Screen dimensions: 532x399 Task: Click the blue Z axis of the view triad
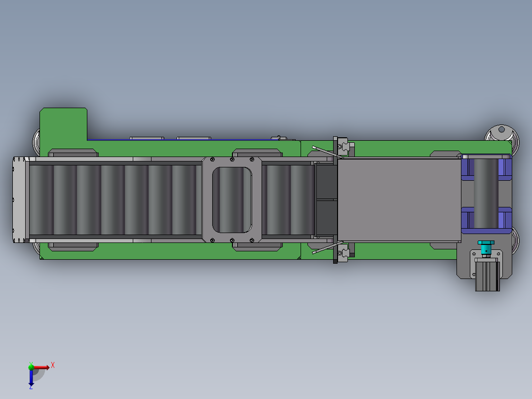point(31,377)
